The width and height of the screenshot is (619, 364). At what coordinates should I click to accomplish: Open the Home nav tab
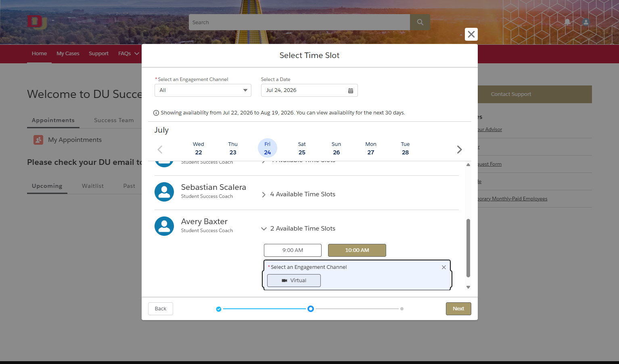(x=39, y=54)
